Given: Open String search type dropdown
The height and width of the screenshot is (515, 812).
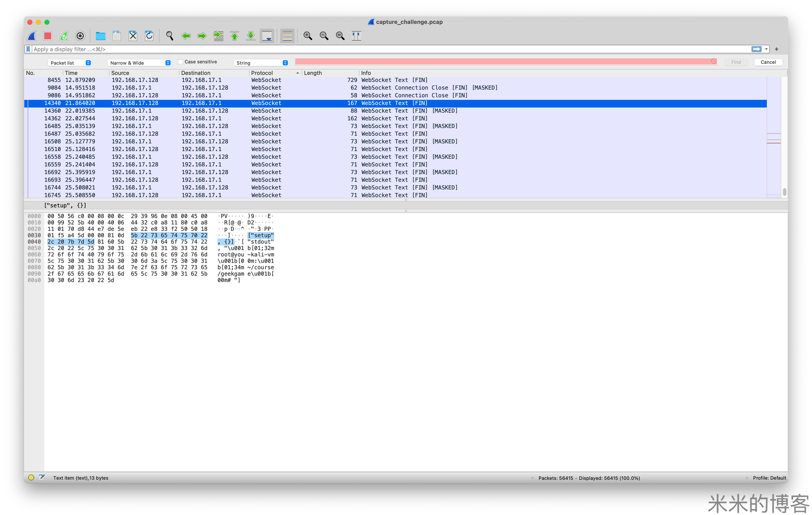Looking at the screenshot, I should pyautogui.click(x=261, y=63).
